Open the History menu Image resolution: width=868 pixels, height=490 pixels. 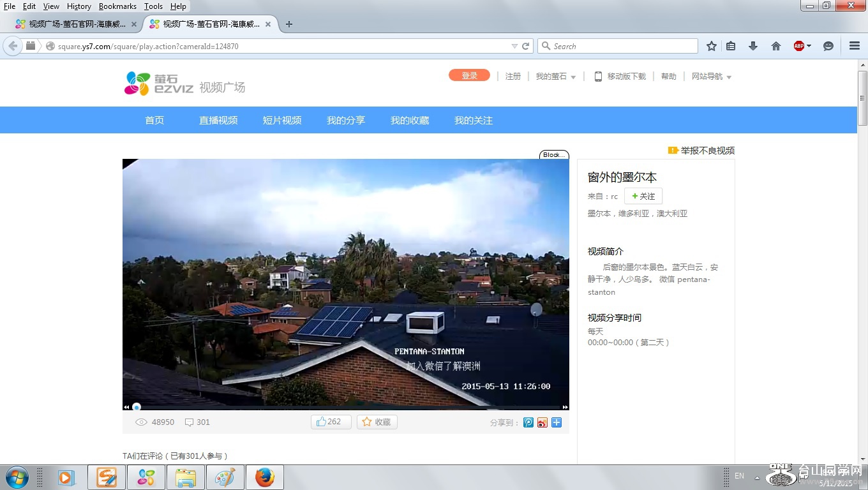79,6
